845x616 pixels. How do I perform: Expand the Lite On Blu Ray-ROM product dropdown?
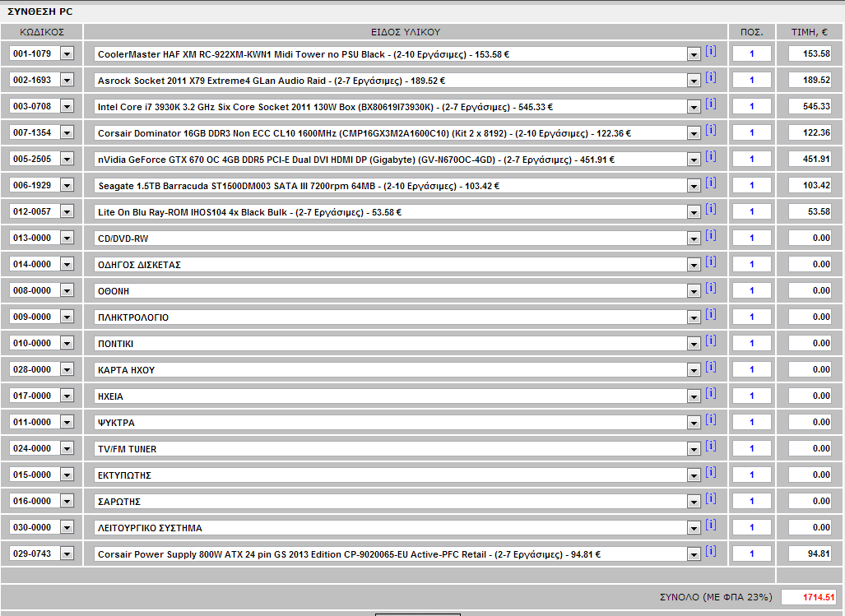694,213
